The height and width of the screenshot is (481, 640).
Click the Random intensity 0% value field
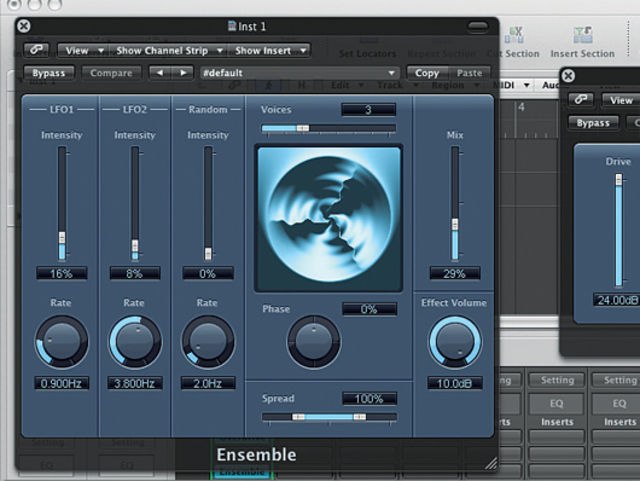click(x=208, y=273)
